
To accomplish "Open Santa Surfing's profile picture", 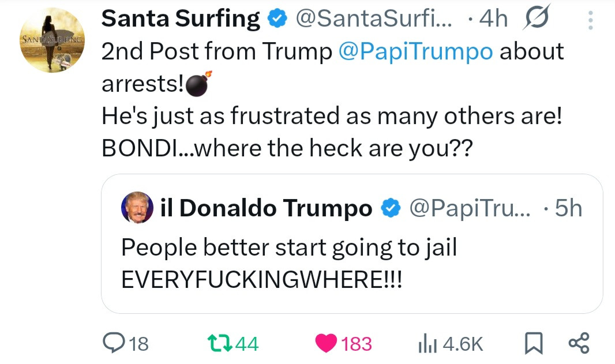I will [52, 40].
